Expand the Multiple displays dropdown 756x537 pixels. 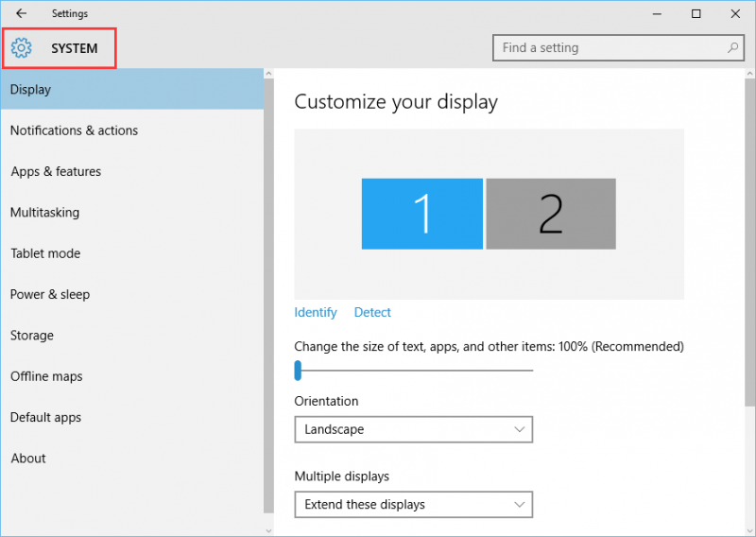[413, 505]
